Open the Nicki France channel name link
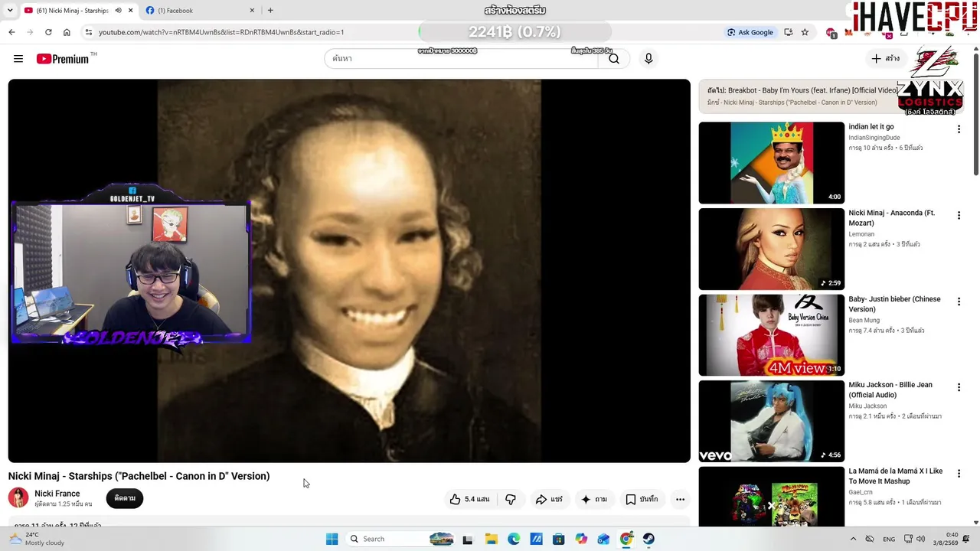 57,494
